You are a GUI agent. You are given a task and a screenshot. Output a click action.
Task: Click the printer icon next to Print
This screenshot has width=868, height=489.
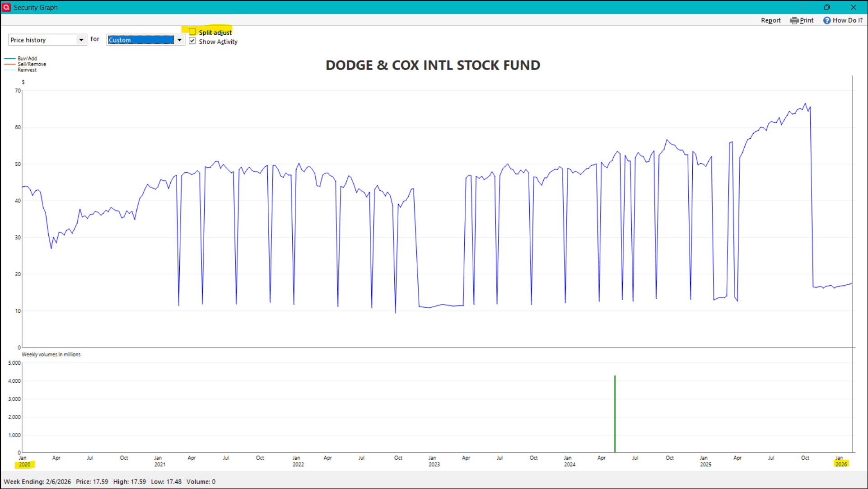click(x=794, y=20)
